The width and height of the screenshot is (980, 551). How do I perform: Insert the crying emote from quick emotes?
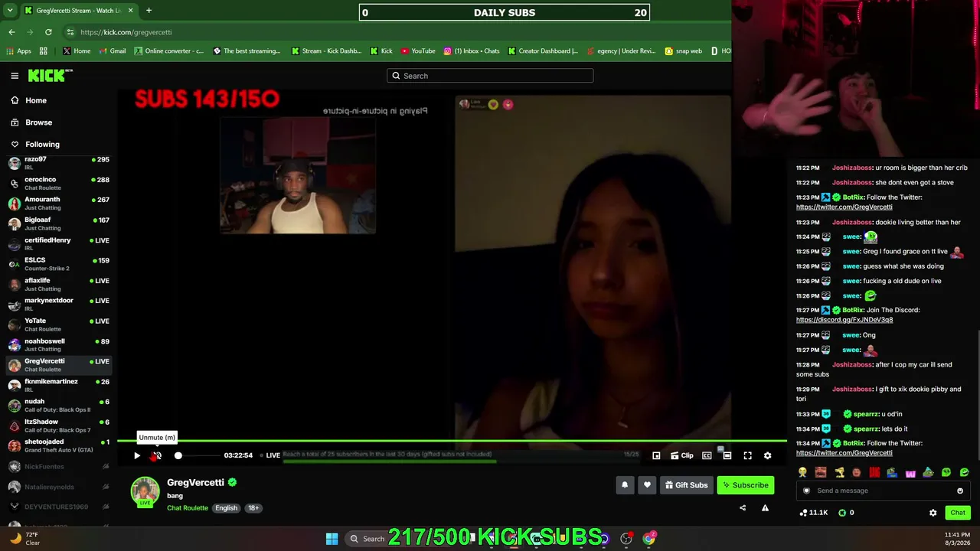tap(802, 472)
